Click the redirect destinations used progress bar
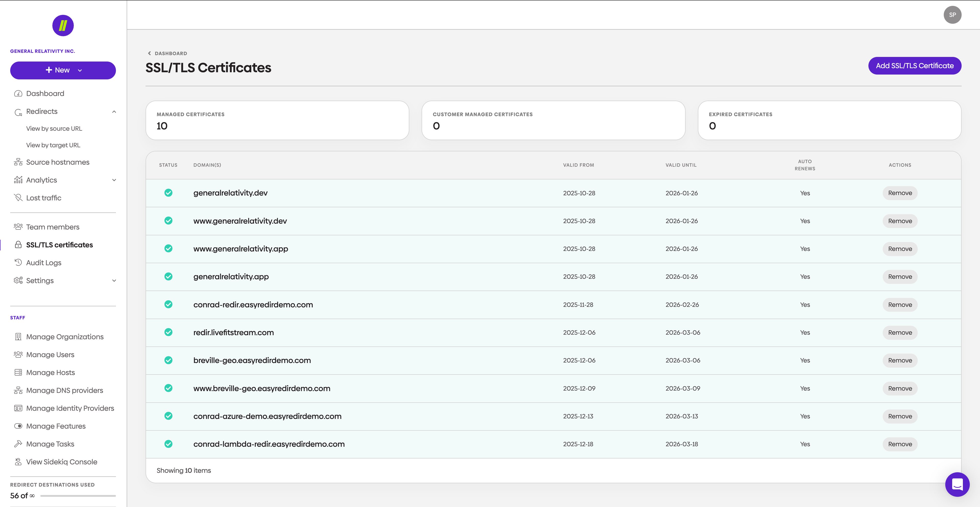 point(78,496)
